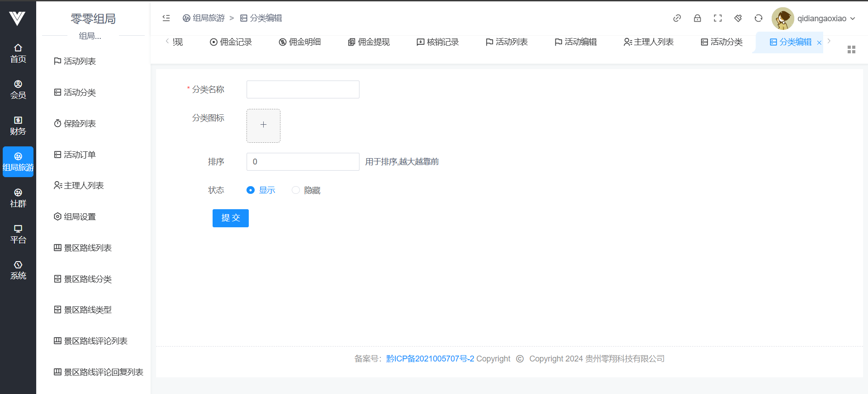Click the theme eraser icon
Image resolution: width=868 pixels, height=394 pixels.
(738, 18)
